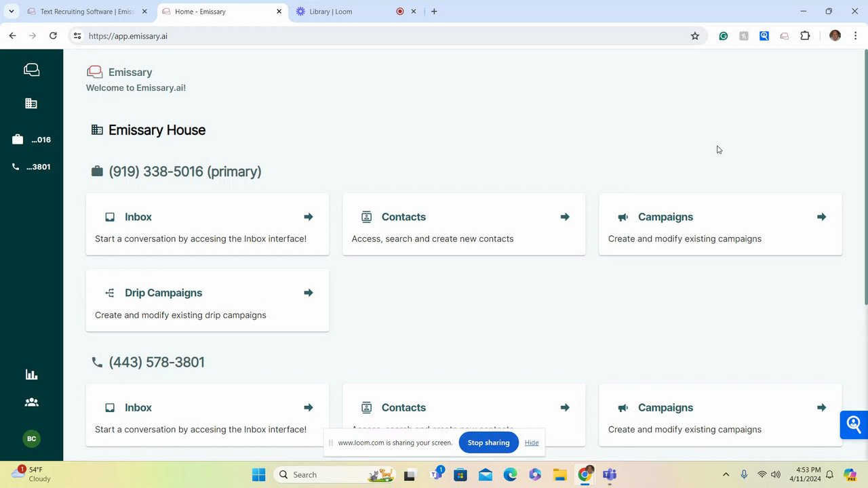Bookmark this page with the star icon
This screenshot has width=868, height=488.
(x=695, y=36)
